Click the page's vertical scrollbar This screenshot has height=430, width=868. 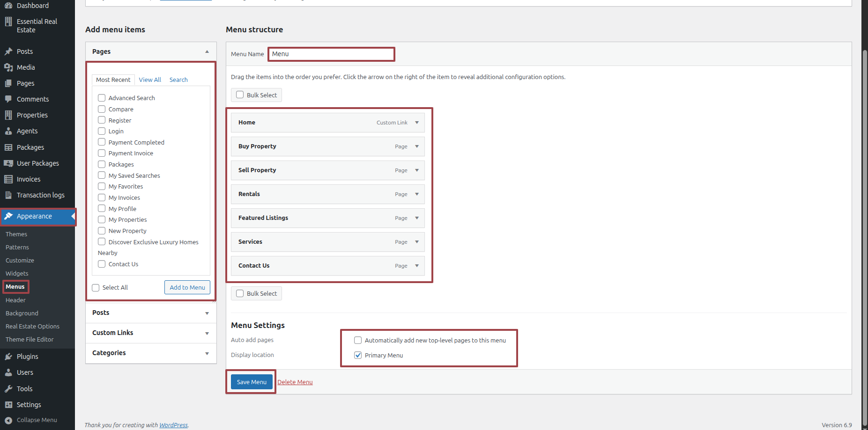tap(864, 234)
